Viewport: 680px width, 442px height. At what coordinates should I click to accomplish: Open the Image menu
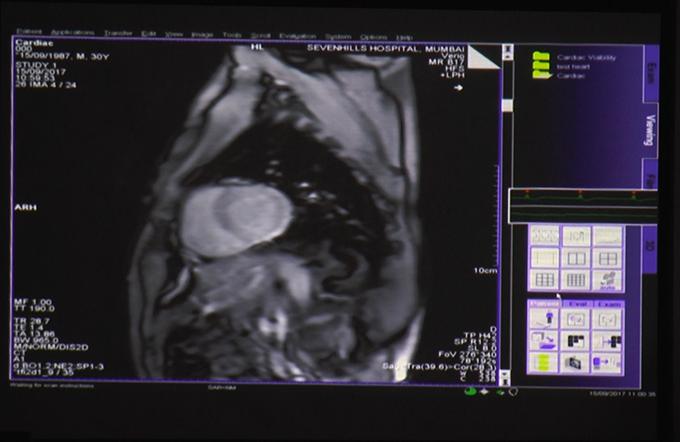[202, 35]
